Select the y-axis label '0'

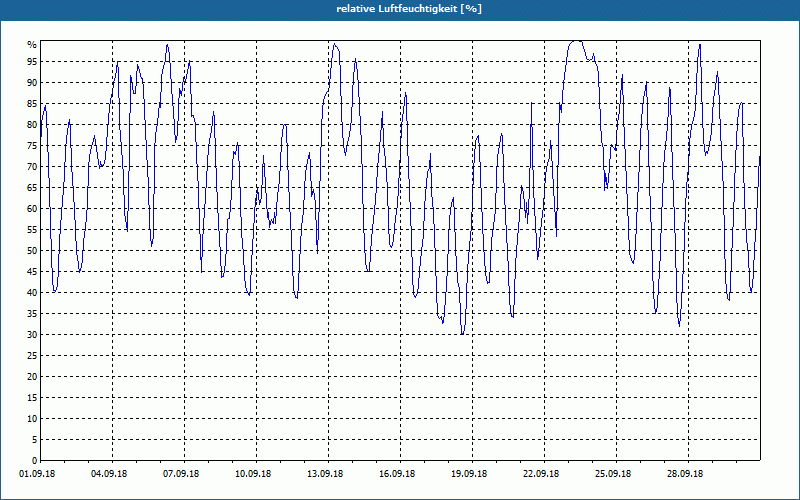(34, 461)
